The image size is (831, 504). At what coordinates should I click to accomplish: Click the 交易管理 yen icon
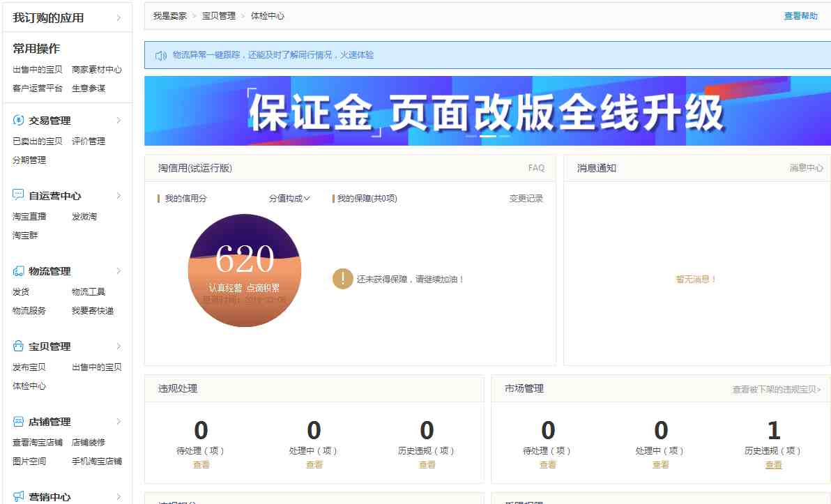18,121
